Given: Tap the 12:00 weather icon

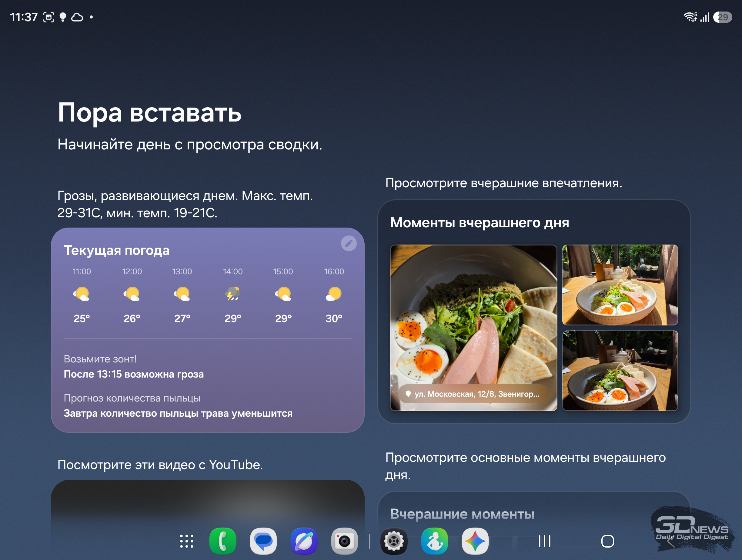Looking at the screenshot, I should [x=132, y=294].
